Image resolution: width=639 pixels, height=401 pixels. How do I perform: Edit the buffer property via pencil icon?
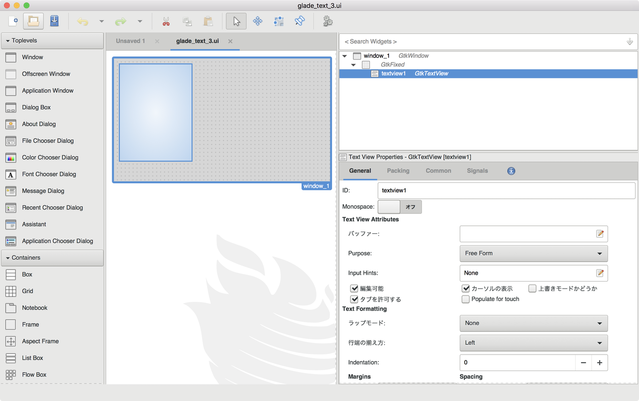pyautogui.click(x=600, y=234)
